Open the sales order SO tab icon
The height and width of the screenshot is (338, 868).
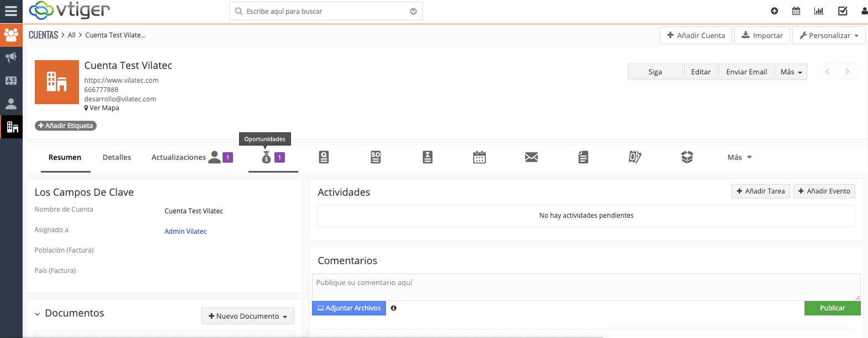coord(376,158)
